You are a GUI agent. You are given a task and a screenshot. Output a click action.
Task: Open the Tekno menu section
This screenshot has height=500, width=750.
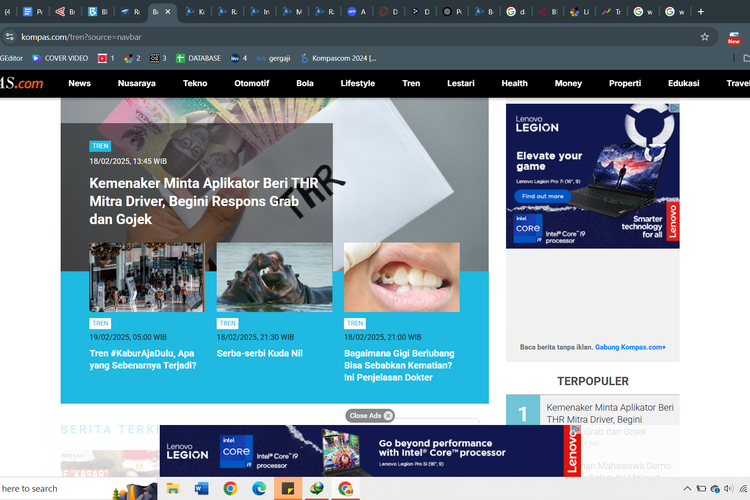click(195, 83)
